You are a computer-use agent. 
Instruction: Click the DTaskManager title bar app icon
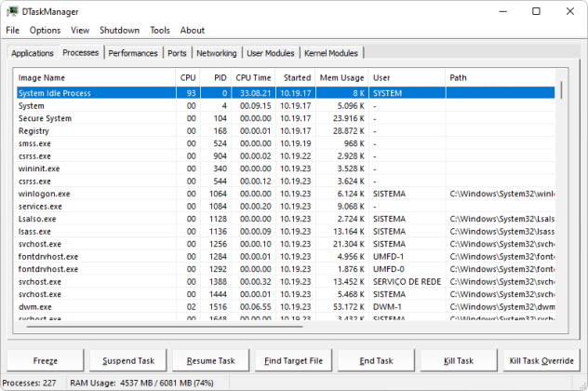coord(12,11)
